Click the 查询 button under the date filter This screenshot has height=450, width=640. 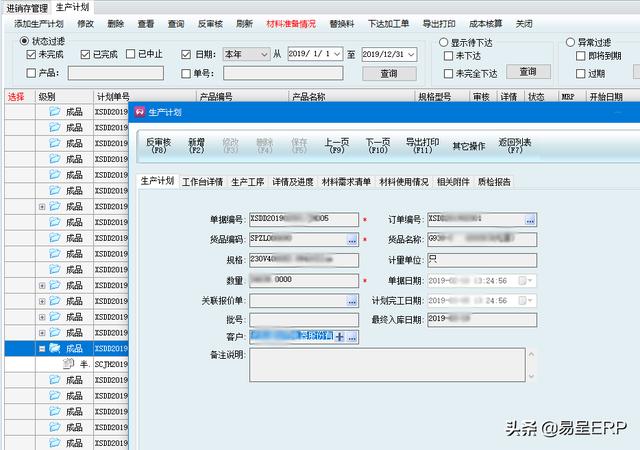coord(390,73)
